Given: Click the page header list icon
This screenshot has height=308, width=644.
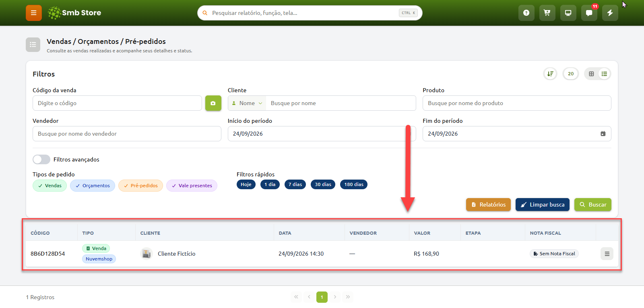Looking at the screenshot, I should coord(33,45).
